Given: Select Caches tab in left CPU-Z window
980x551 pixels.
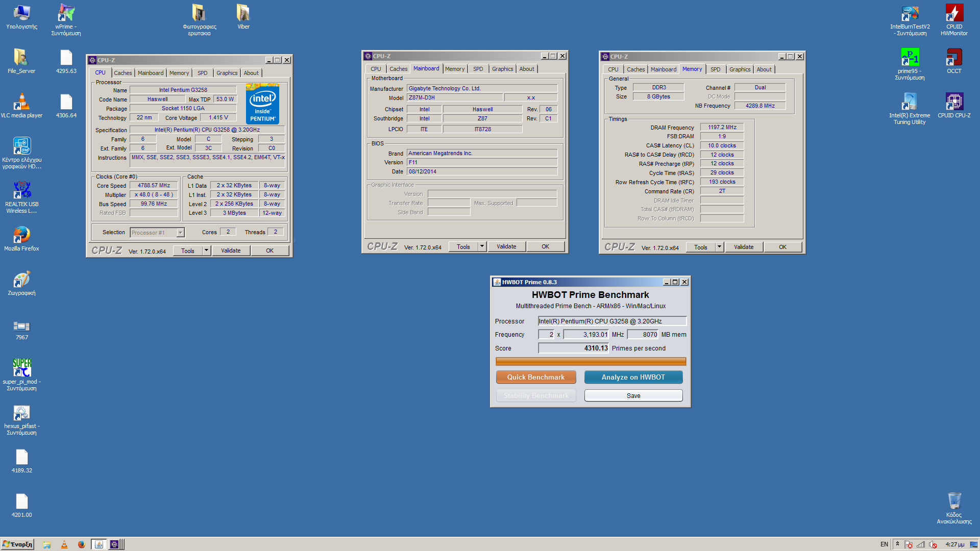Looking at the screenshot, I should click(122, 73).
